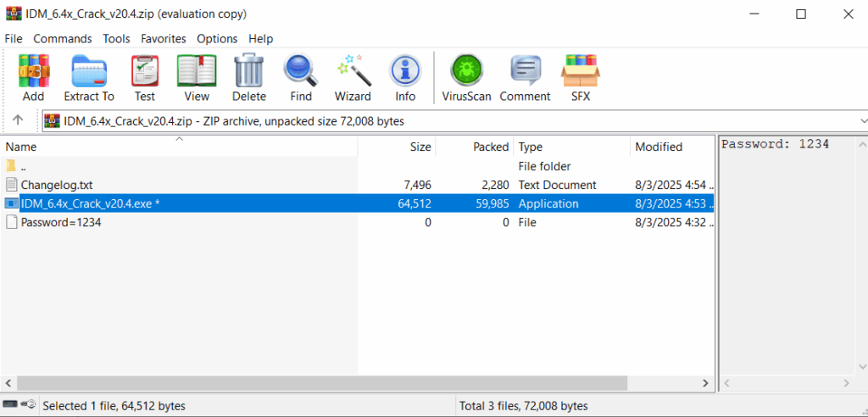This screenshot has height=417, width=868.
Task: Click comment pane scroll up arrow
Action: (x=862, y=145)
